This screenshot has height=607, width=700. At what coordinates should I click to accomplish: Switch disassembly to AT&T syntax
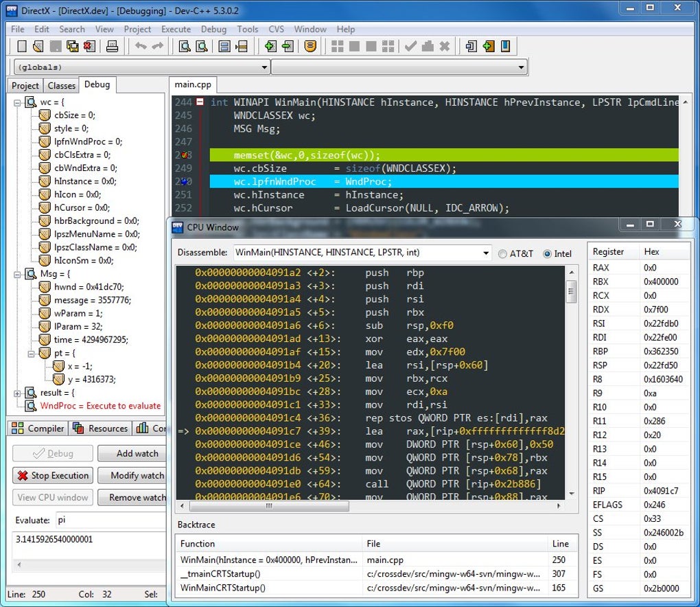point(502,253)
